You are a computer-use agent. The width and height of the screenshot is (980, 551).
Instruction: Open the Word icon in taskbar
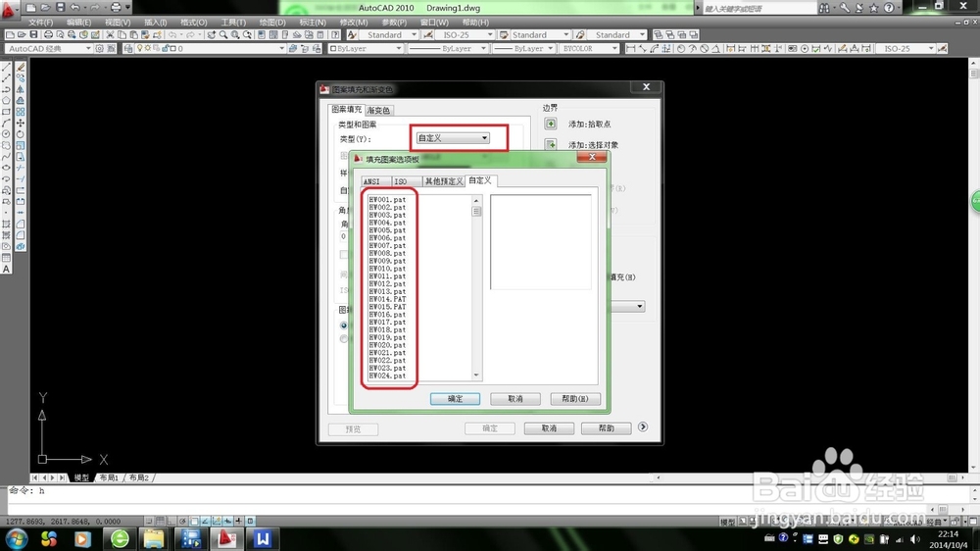[x=263, y=538]
